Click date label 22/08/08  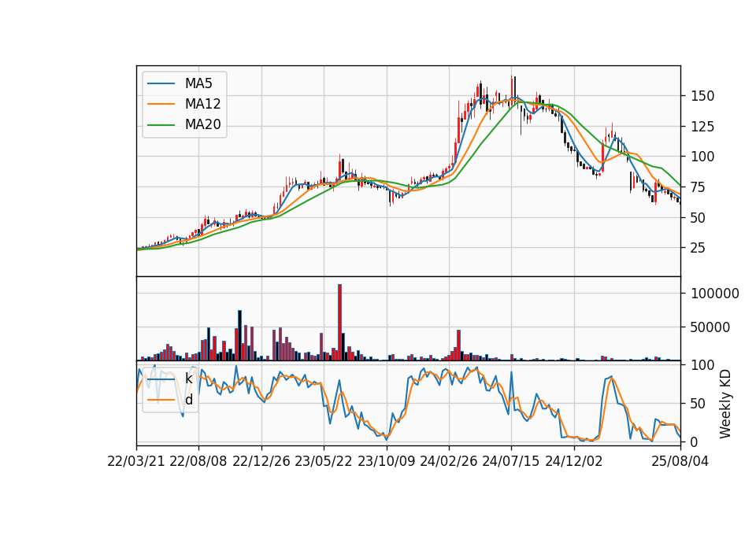(198, 461)
